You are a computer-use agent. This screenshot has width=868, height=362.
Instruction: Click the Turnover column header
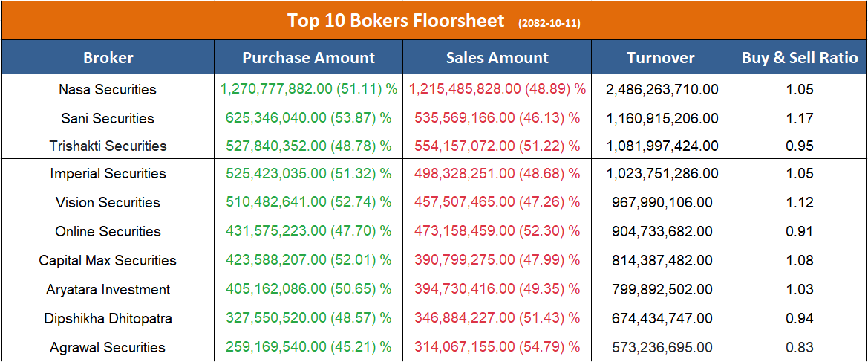pyautogui.click(x=661, y=58)
